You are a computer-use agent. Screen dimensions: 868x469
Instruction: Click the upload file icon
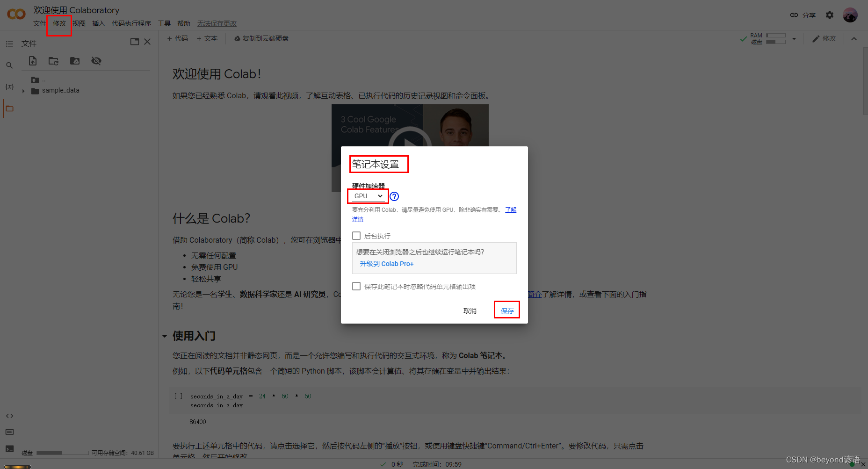point(33,61)
